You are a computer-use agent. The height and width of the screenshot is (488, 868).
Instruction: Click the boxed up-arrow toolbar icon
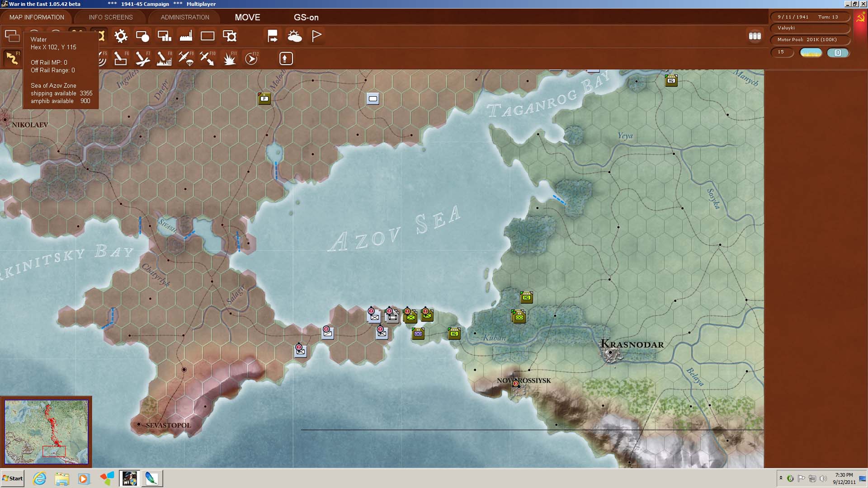click(286, 59)
